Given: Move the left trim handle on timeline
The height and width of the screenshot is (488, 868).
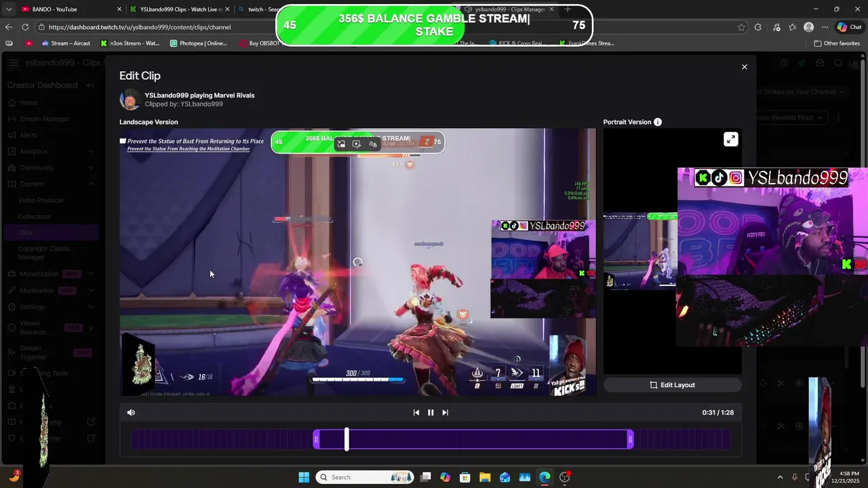Looking at the screenshot, I should [x=316, y=440].
